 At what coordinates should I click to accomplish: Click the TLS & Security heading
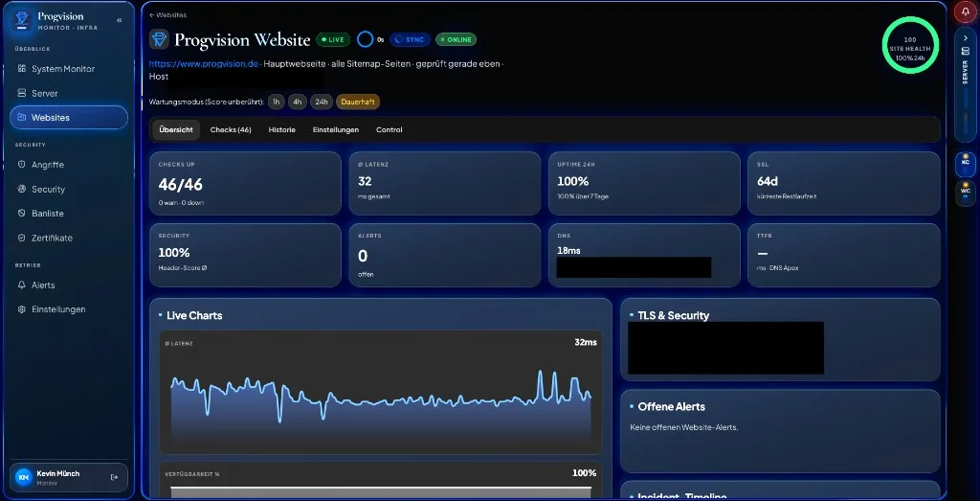coord(673,315)
